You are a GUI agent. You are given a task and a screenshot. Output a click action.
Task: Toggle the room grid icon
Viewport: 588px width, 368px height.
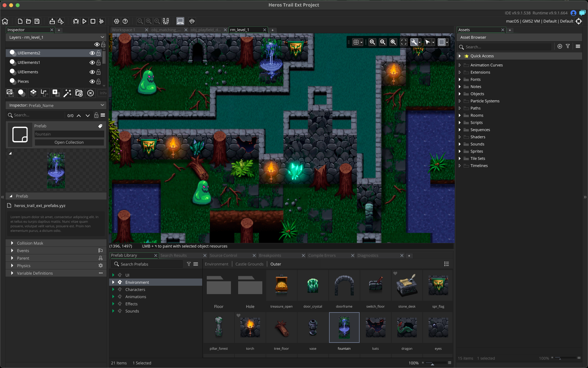tap(356, 42)
